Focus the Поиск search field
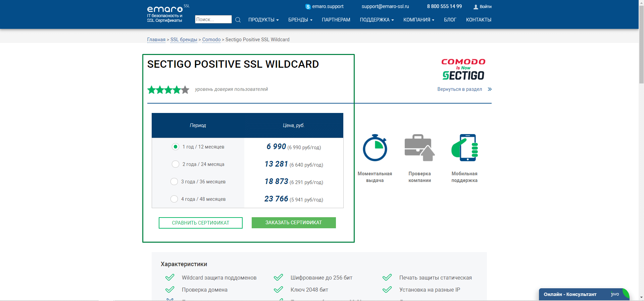The image size is (644, 301). pos(213,19)
